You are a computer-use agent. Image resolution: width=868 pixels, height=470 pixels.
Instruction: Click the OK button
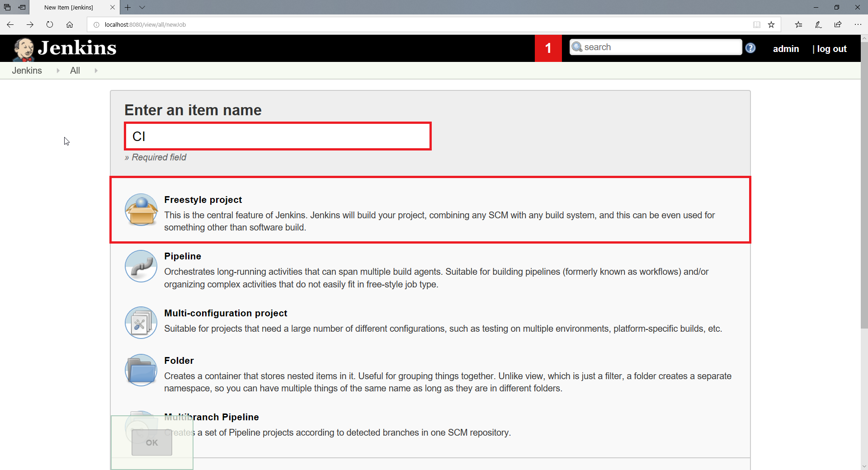coord(152,442)
